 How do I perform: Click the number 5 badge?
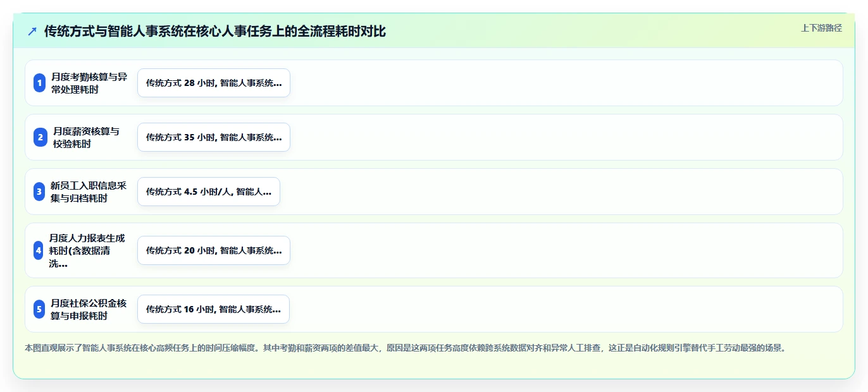pos(39,309)
